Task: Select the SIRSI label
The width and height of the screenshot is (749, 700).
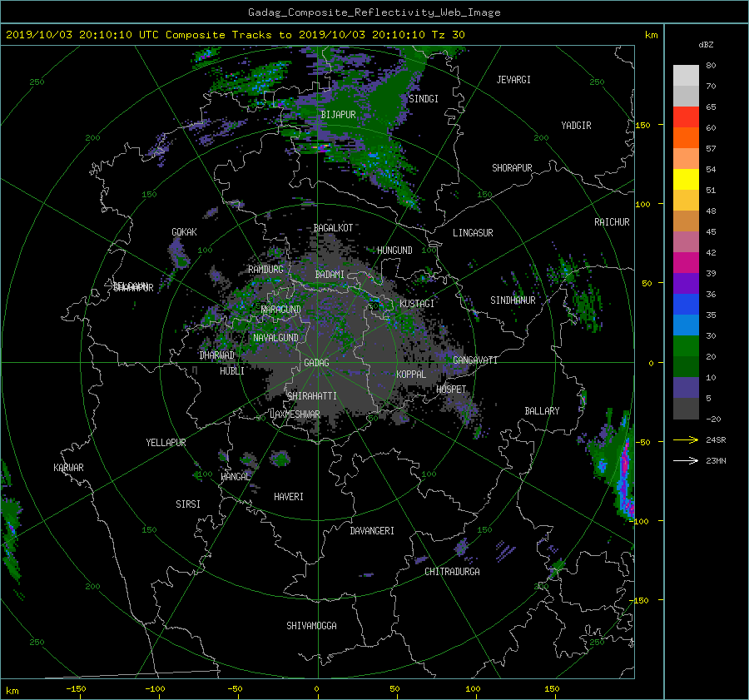Action: tap(188, 504)
